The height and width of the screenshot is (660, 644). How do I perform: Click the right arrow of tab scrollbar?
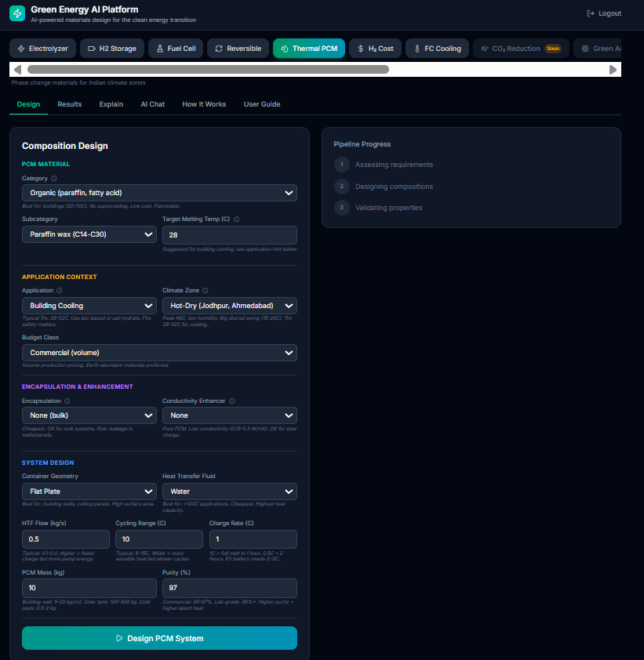coord(613,70)
